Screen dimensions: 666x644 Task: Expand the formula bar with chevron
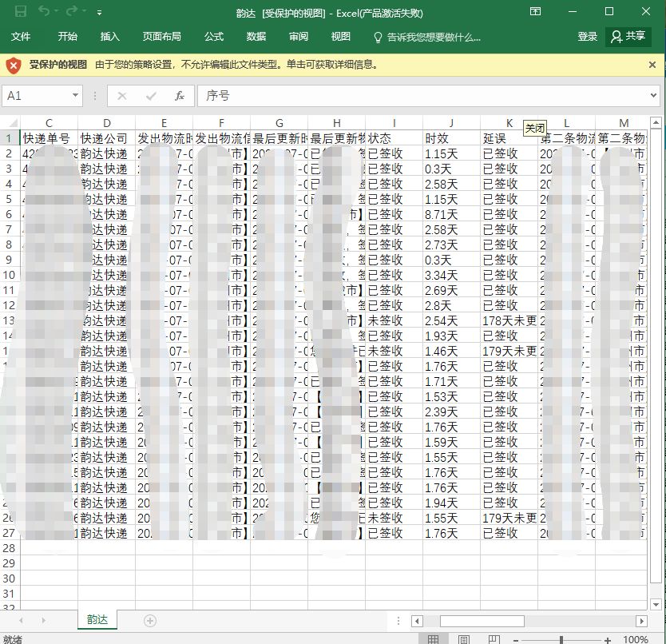tap(654, 96)
